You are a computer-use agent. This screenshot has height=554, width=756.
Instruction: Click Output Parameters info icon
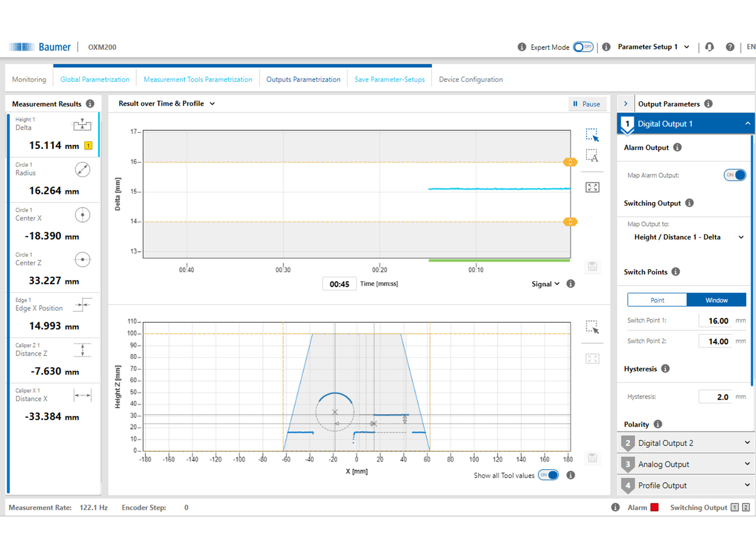pyautogui.click(x=708, y=104)
